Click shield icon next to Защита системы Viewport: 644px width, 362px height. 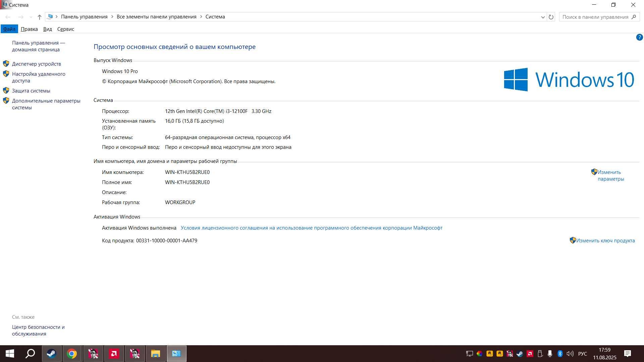pos(6,90)
